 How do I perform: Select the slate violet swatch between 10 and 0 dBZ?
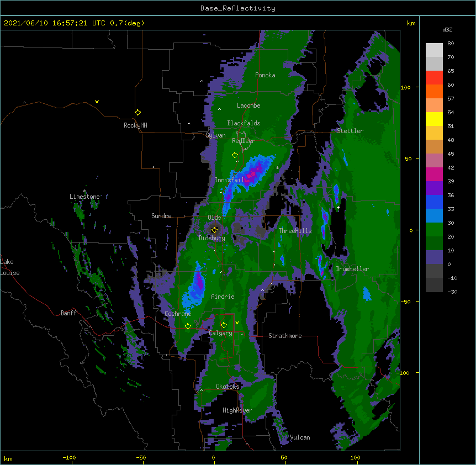(434, 257)
